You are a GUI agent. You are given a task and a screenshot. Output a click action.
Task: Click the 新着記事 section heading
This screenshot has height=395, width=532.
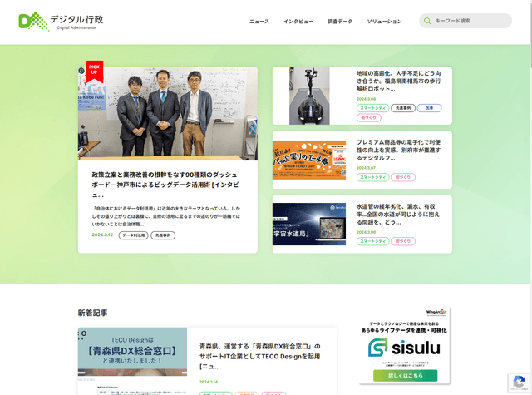pos(92,313)
